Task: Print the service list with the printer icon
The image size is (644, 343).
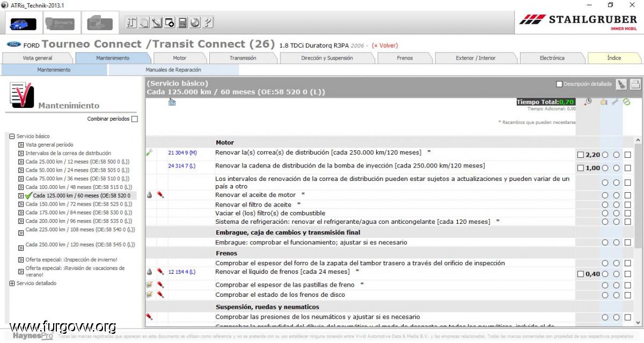Action: click(635, 84)
